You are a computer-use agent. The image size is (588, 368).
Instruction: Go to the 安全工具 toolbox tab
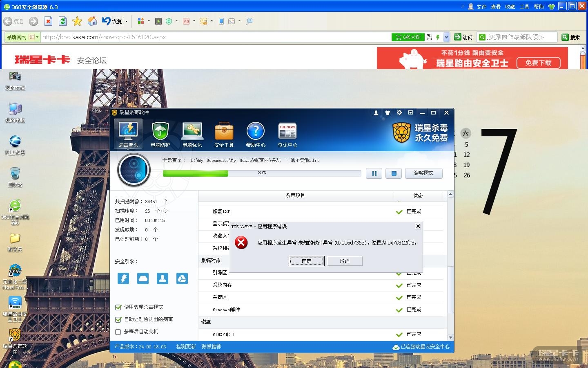pos(224,134)
